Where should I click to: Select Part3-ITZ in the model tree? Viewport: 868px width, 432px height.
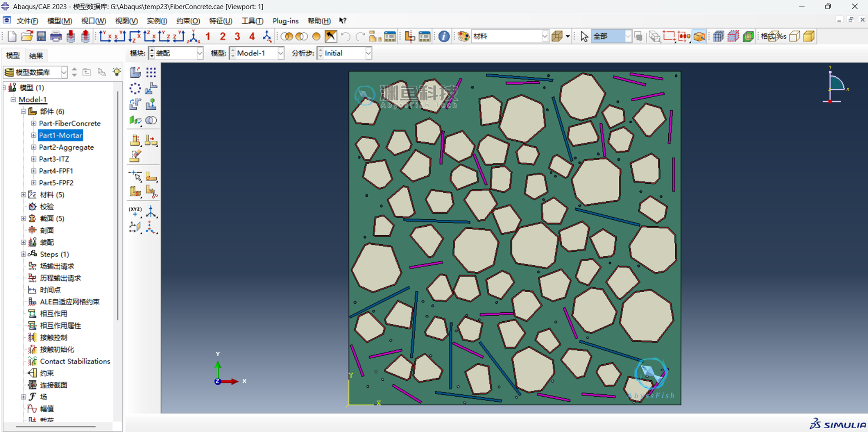(x=54, y=159)
